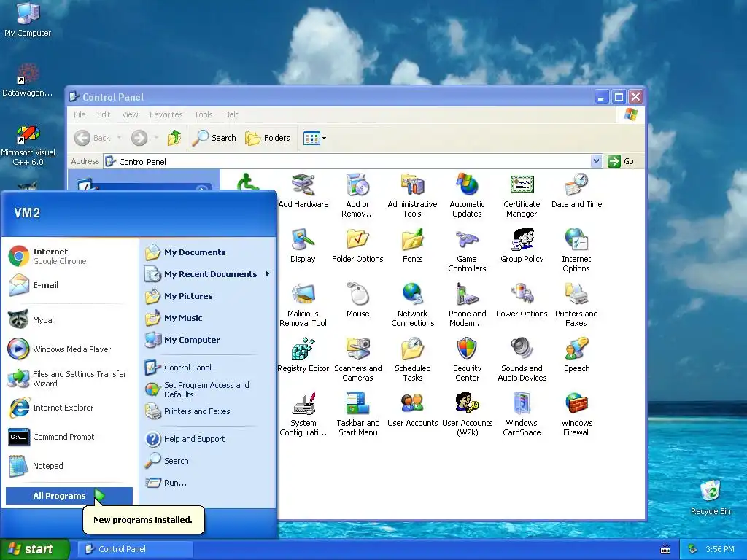Screen dimensions: 747x560
Task: Open the Help menu
Action: (231, 114)
